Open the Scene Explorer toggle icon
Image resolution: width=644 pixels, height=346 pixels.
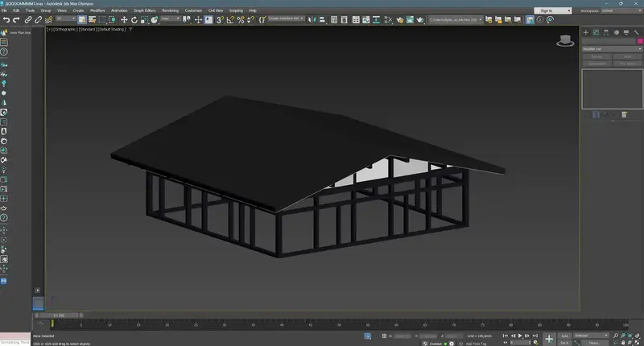point(334,19)
